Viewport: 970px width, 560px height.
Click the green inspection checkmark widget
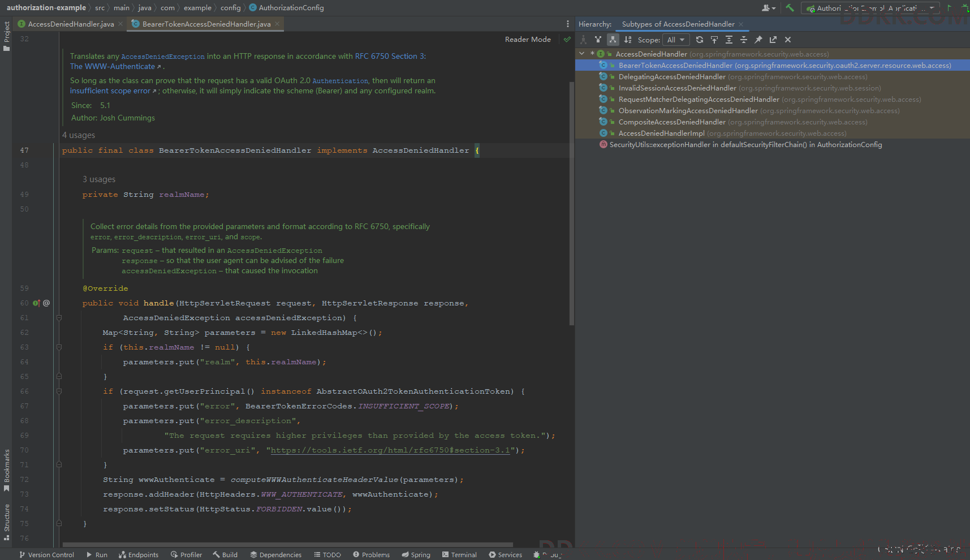tap(567, 40)
